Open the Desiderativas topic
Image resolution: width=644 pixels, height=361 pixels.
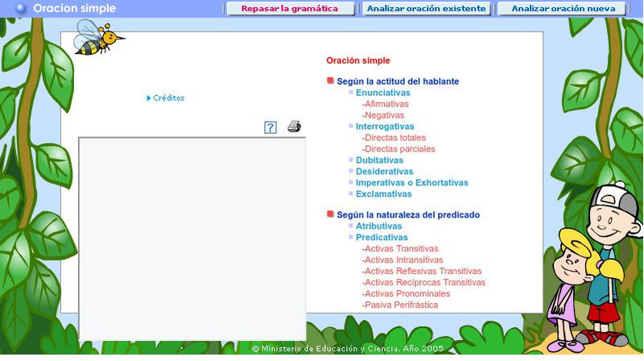pos(385,172)
